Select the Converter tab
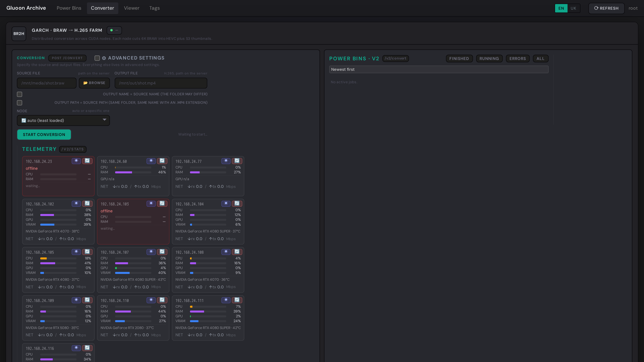The height and width of the screenshot is (362, 644). click(x=102, y=8)
